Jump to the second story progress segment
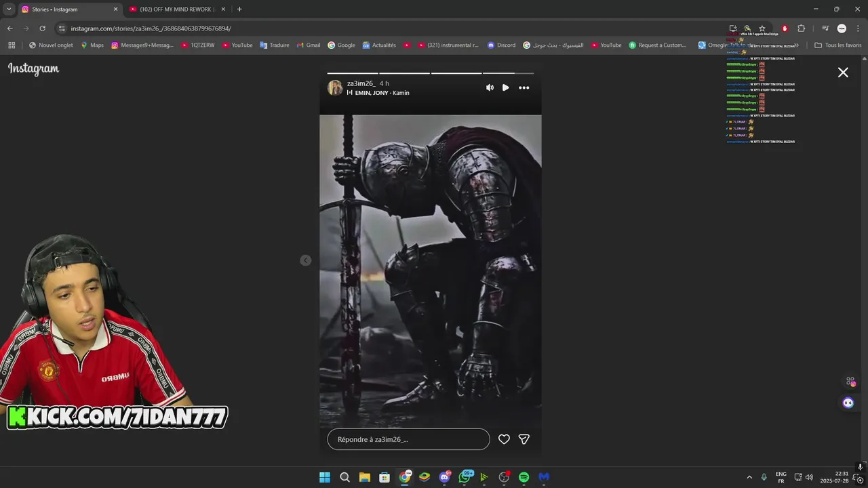This screenshot has height=488, width=868. [405, 73]
